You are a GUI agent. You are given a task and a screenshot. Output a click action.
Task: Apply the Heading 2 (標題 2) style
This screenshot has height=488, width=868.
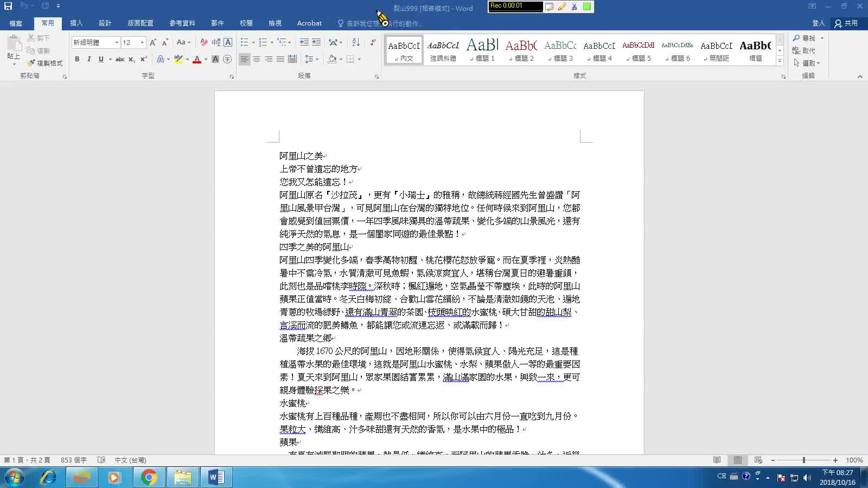521,49
